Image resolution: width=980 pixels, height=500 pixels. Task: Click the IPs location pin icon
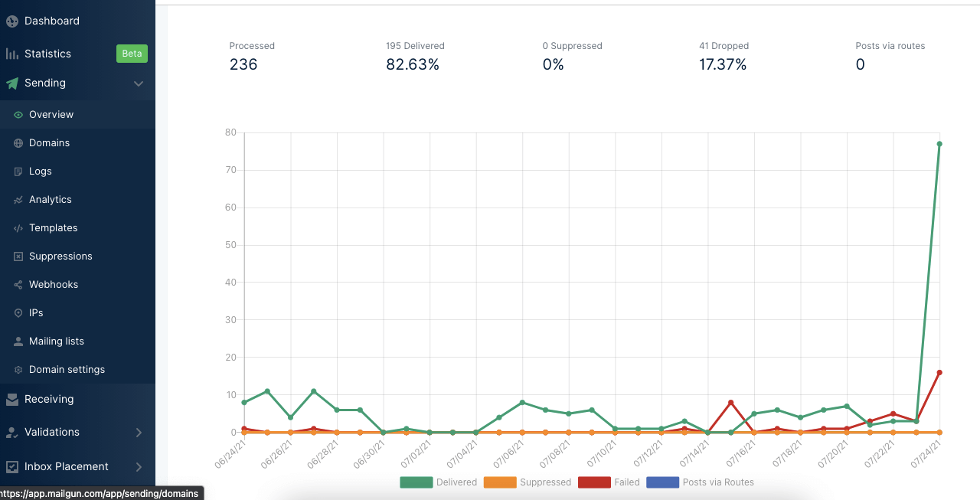click(18, 313)
